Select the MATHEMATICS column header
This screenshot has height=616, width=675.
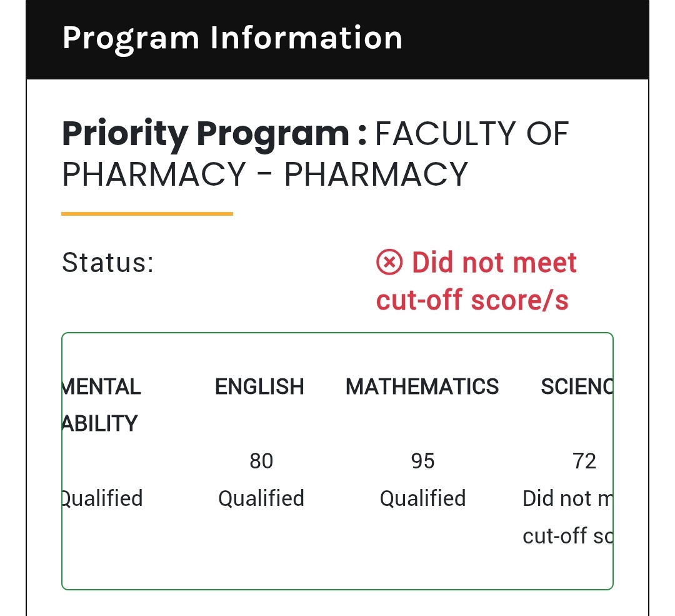[422, 386]
